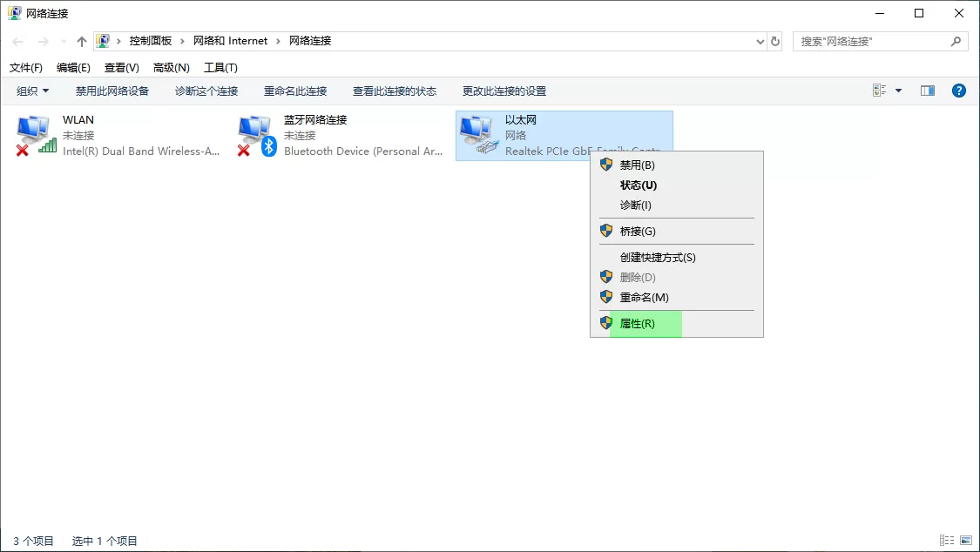Switch to details view via status bar icon
Image resolution: width=980 pixels, height=552 pixels.
point(946,540)
